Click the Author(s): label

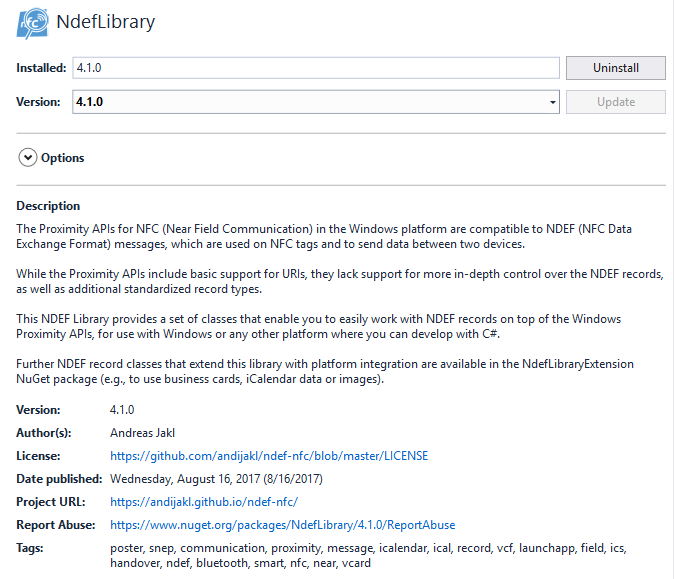(44, 433)
